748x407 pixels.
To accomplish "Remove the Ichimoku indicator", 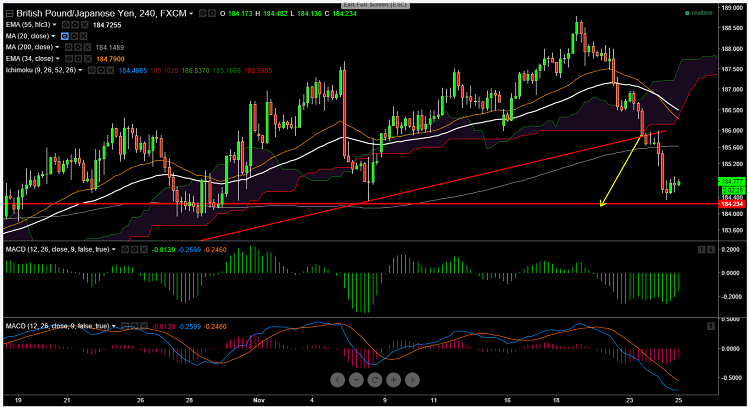I will tap(110, 70).
